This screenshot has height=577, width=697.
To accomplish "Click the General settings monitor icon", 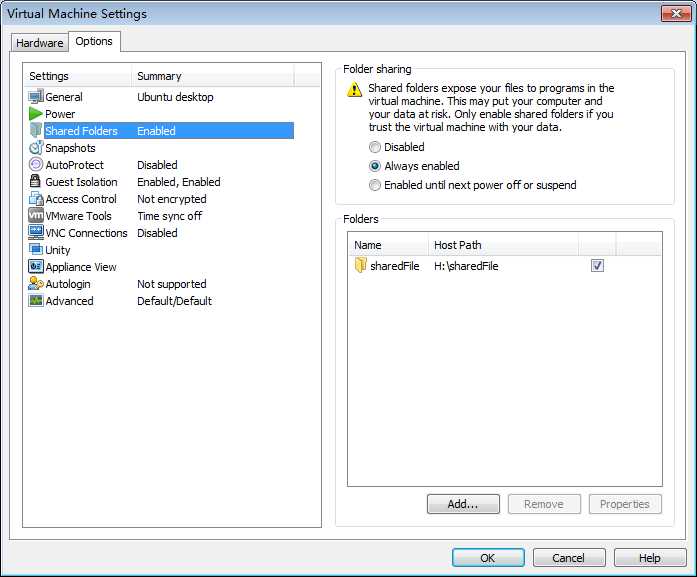I will pyautogui.click(x=36, y=96).
